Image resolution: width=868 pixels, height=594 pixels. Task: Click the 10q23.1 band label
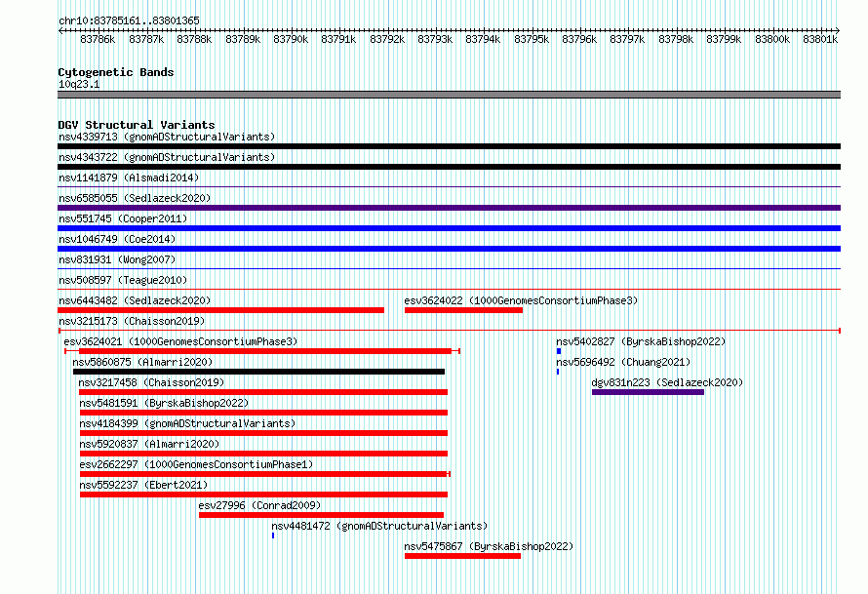pyautogui.click(x=79, y=84)
